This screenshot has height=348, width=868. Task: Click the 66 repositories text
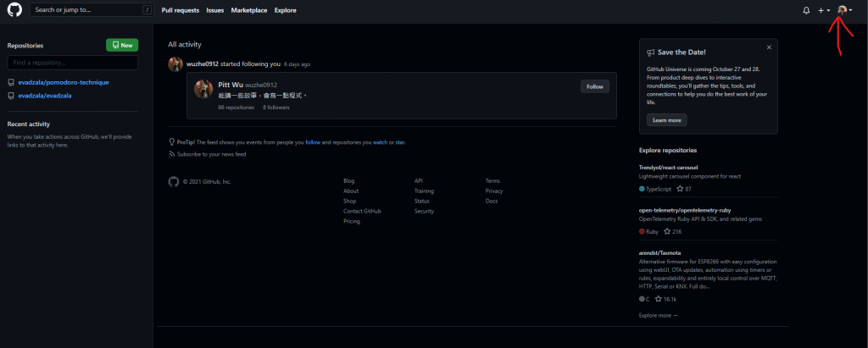point(236,108)
